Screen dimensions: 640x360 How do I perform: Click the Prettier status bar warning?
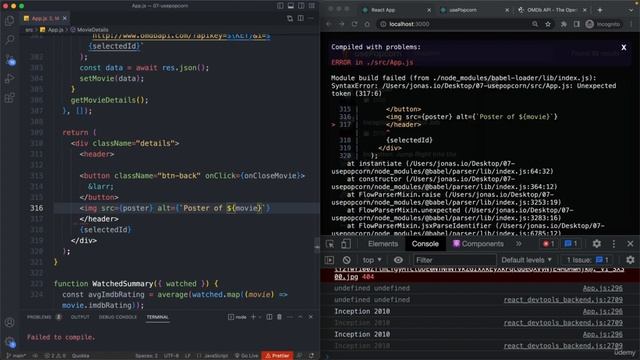(277, 356)
